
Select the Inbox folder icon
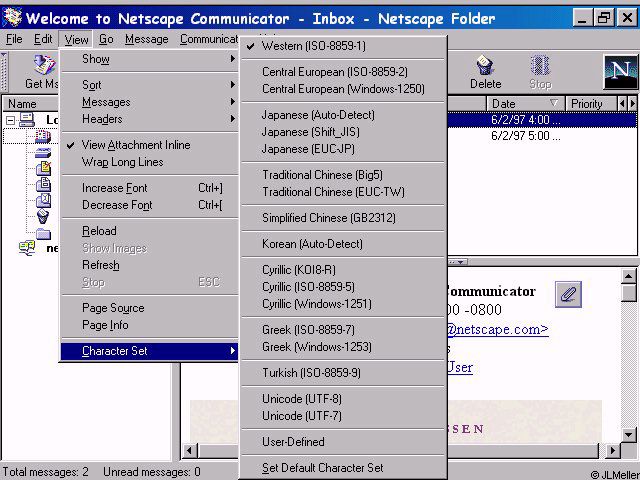pyautogui.click(x=43, y=136)
